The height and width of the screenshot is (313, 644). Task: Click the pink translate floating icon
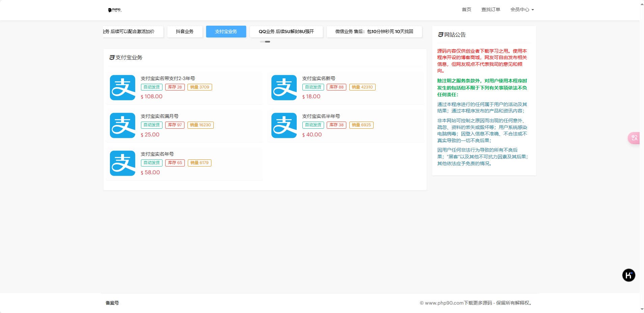coord(634,138)
